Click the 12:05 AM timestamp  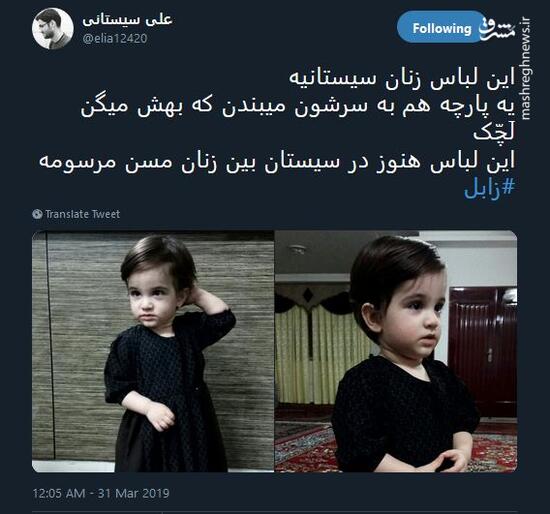(x=59, y=493)
